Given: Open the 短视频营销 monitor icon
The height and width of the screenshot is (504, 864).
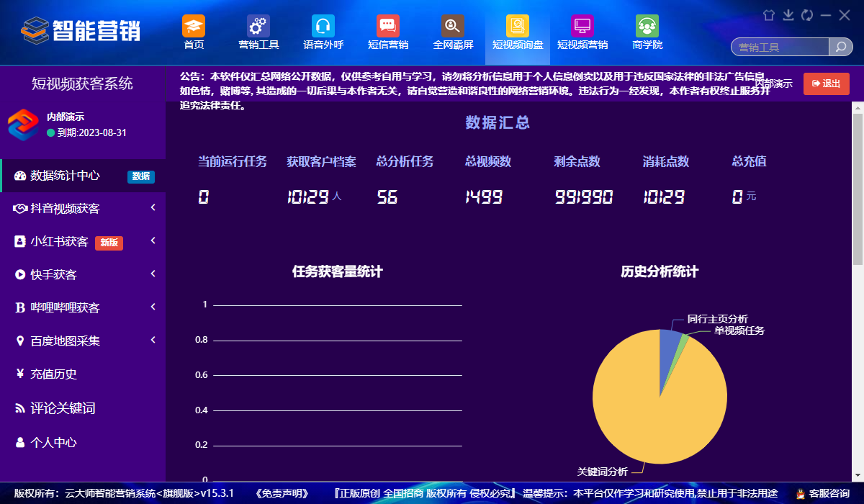Looking at the screenshot, I should point(582,26).
